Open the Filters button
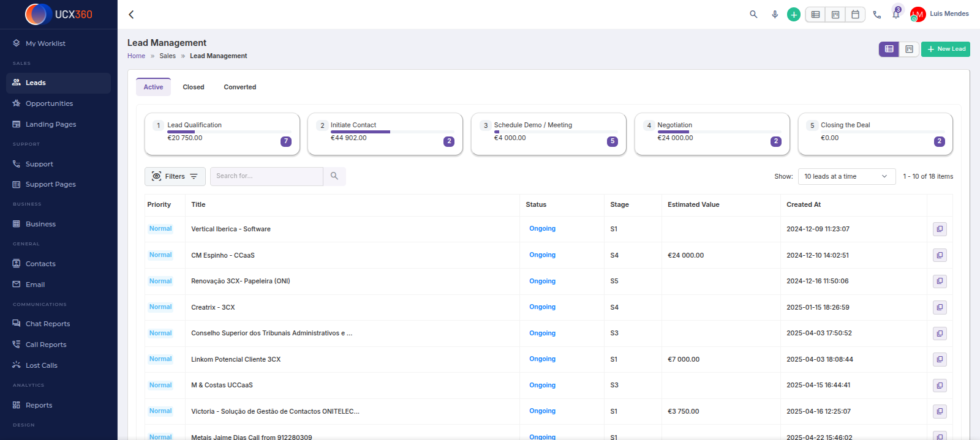Image resolution: width=980 pixels, height=440 pixels. (x=175, y=176)
